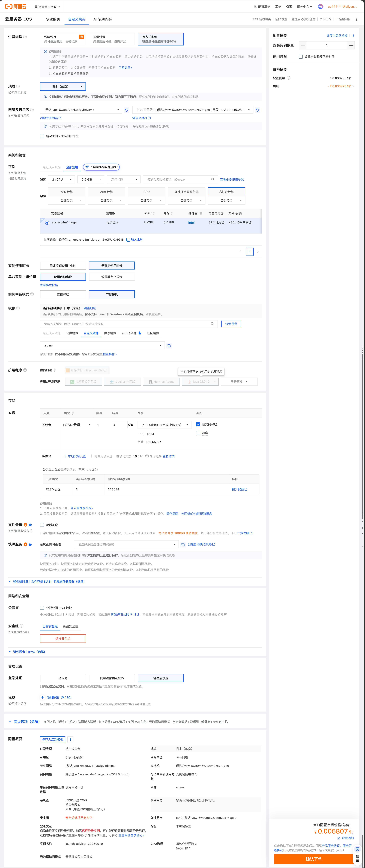Click the help icon beside 类型 disk column

(x=72, y=413)
